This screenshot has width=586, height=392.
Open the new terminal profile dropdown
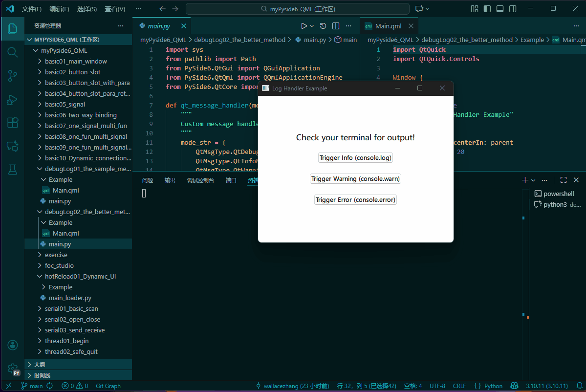[533, 180]
